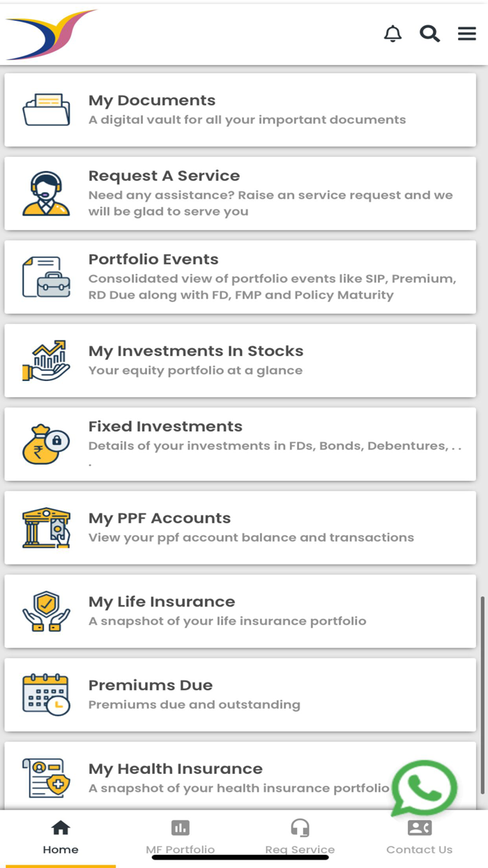Viewport: 488px width, 868px height.
Task: Select the Req Service tab
Action: [x=300, y=835]
